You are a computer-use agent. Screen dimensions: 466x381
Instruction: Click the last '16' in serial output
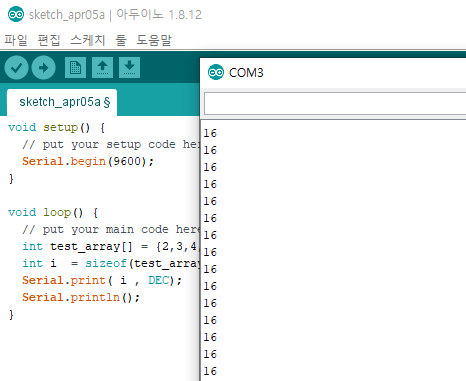tap(210, 371)
